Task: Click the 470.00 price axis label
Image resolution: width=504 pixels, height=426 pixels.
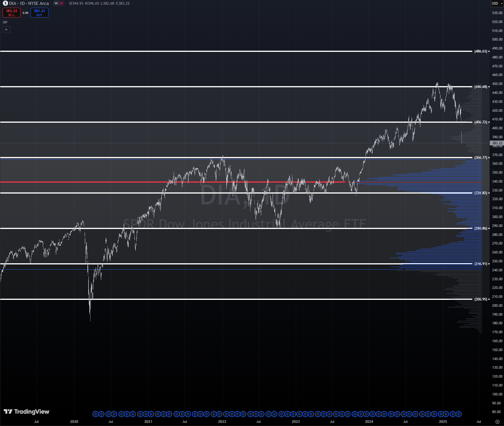Action: point(497,66)
